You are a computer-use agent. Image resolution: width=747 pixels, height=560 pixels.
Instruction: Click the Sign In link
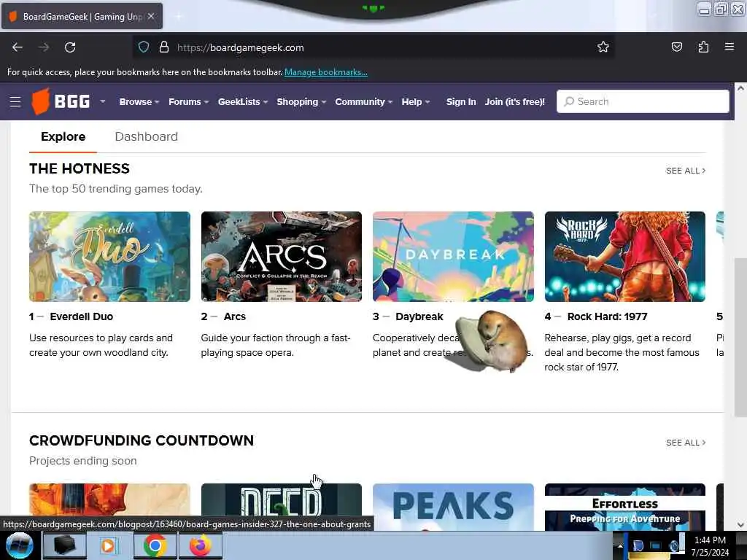coord(461,101)
